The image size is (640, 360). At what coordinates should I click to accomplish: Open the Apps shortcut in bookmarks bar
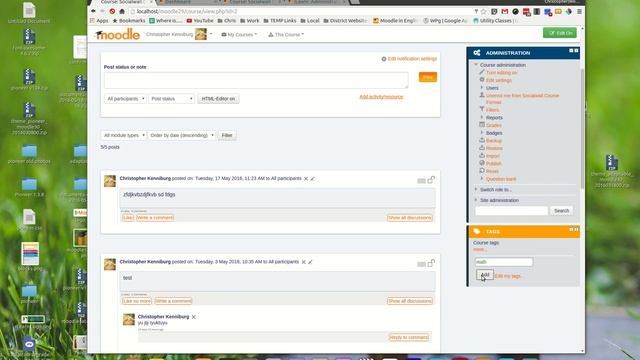coord(99,20)
